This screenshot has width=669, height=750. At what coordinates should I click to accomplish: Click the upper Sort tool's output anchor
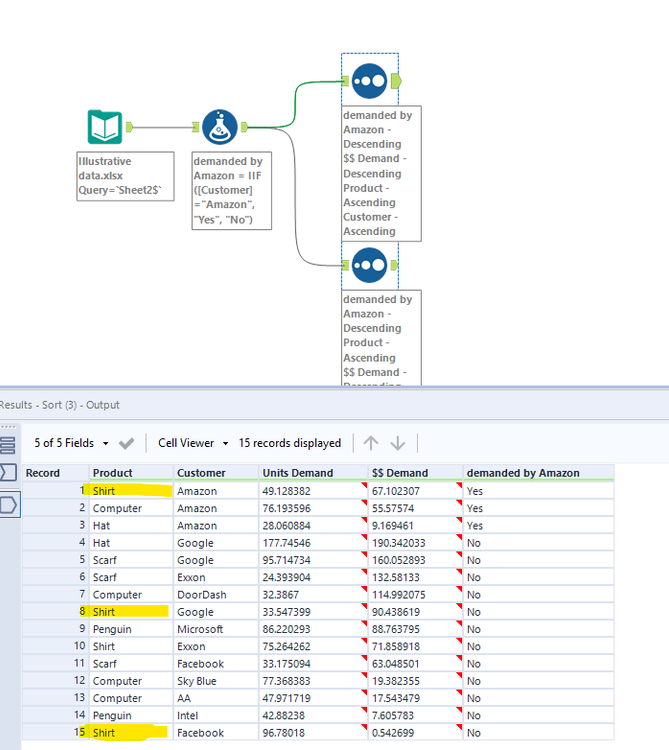tap(396, 80)
